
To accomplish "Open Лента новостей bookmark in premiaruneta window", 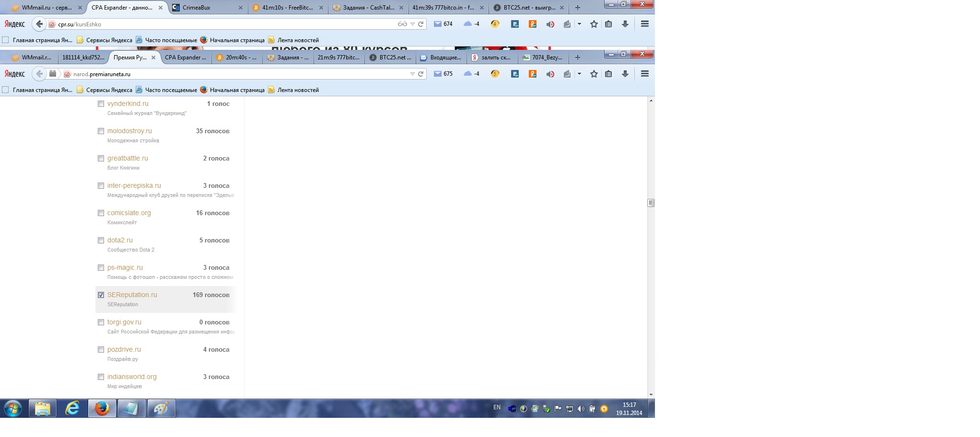I will click(293, 90).
